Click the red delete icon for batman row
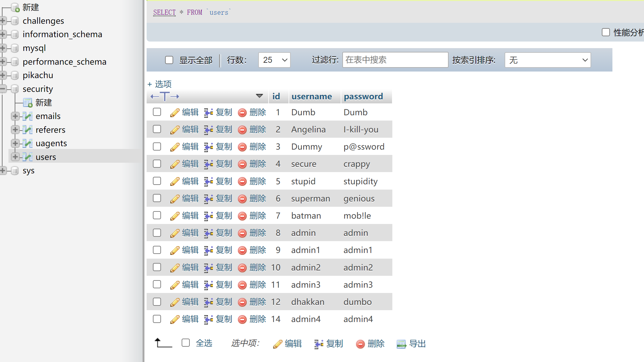The width and height of the screenshot is (644, 362). [242, 216]
